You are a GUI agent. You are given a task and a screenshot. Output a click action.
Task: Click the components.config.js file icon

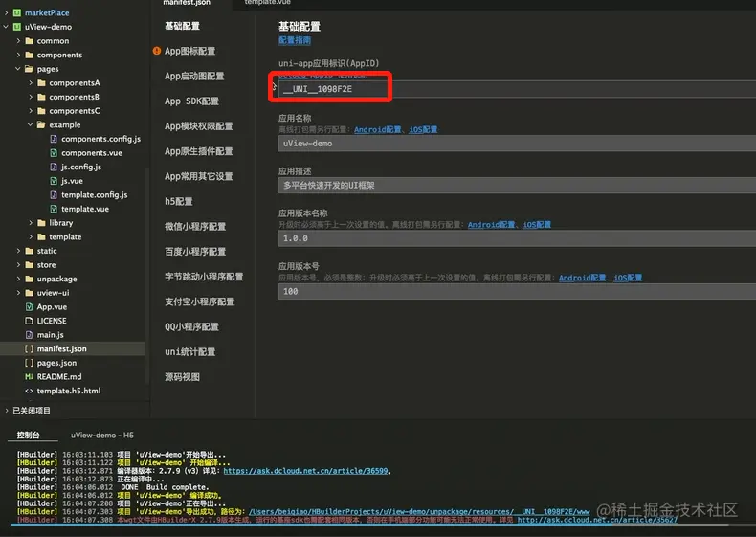pos(54,139)
